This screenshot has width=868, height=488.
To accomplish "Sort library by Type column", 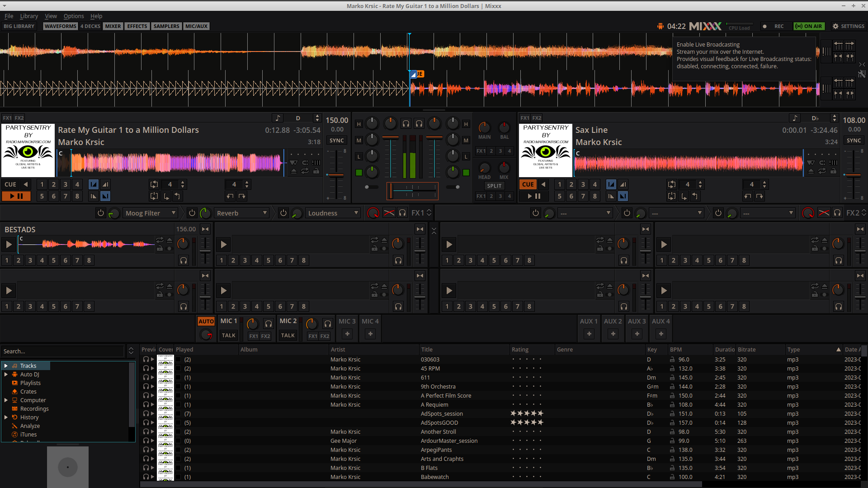I will pos(814,349).
